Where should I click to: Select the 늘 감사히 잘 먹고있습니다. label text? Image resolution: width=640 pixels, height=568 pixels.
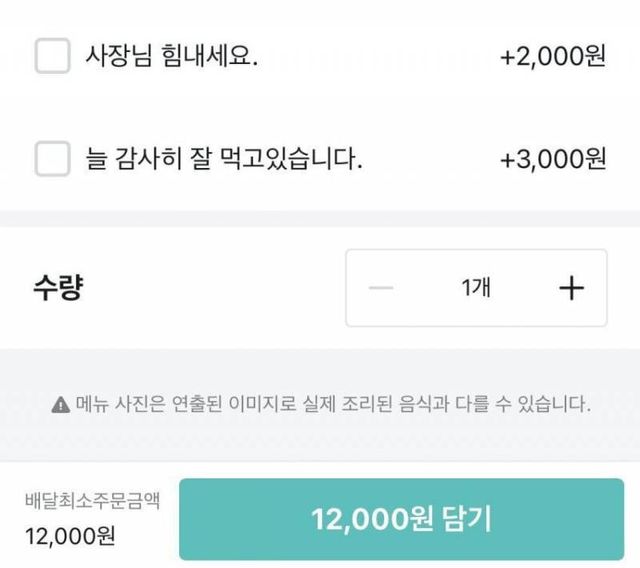click(223, 159)
